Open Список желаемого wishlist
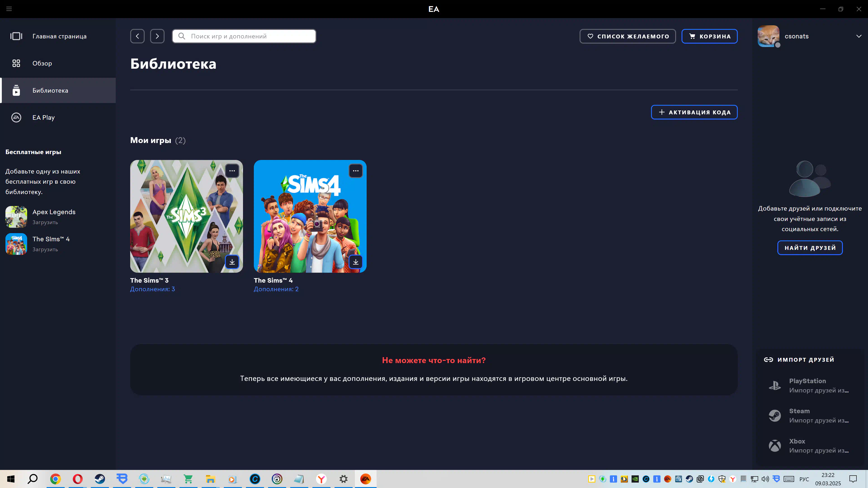 (x=628, y=36)
